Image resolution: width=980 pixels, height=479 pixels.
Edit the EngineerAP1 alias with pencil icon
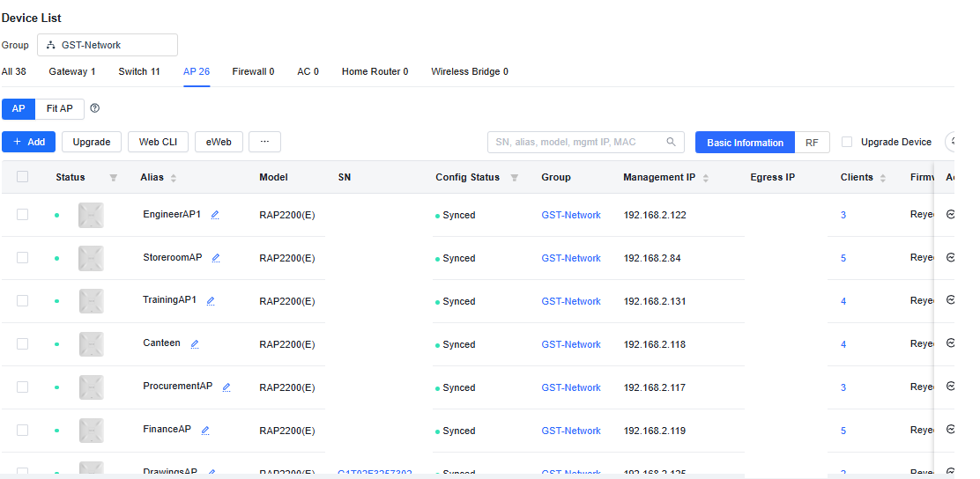click(x=215, y=215)
